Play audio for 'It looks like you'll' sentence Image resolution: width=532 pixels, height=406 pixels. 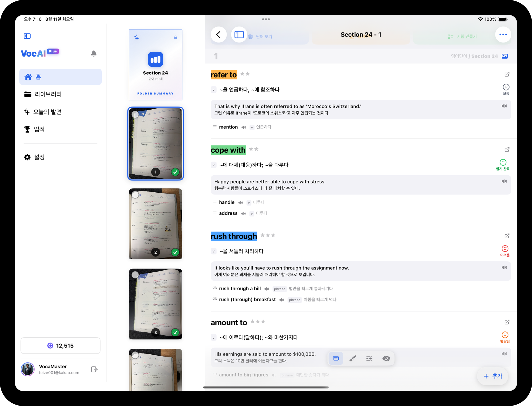pyautogui.click(x=504, y=268)
